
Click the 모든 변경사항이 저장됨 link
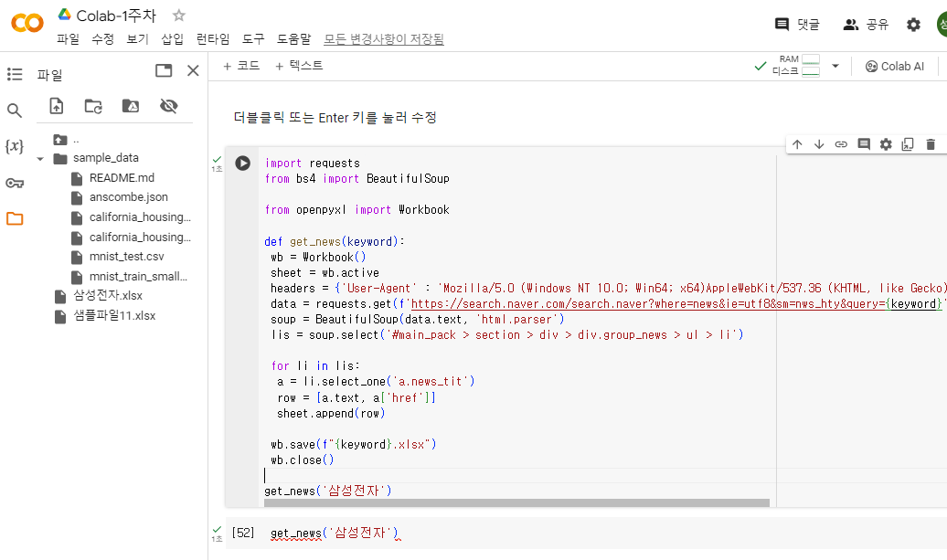(x=384, y=39)
